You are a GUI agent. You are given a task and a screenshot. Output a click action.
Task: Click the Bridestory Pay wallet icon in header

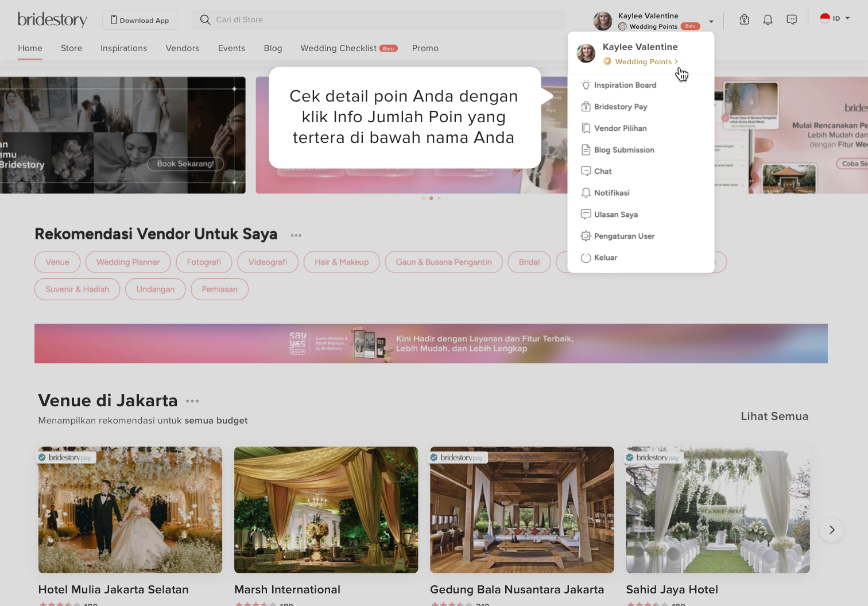744,20
